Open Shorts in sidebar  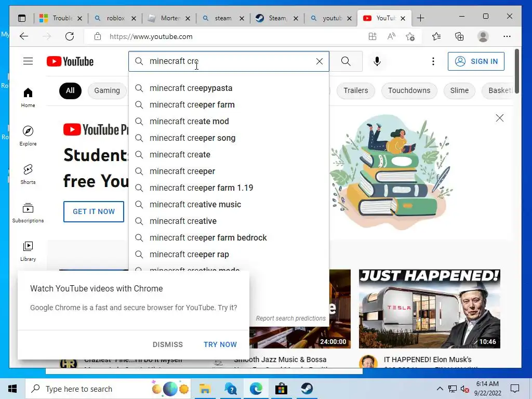tap(28, 175)
